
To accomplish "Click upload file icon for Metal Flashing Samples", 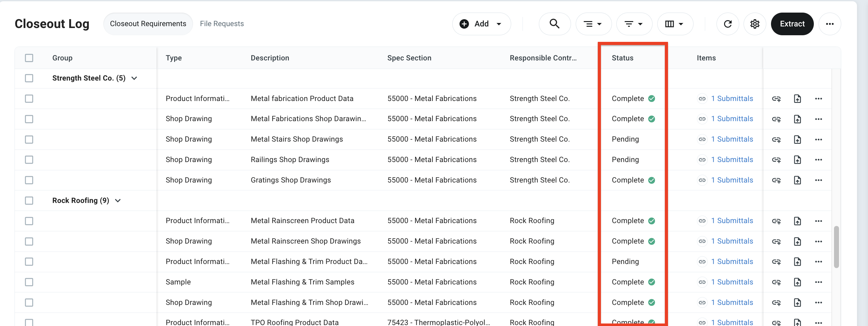I will [797, 282].
